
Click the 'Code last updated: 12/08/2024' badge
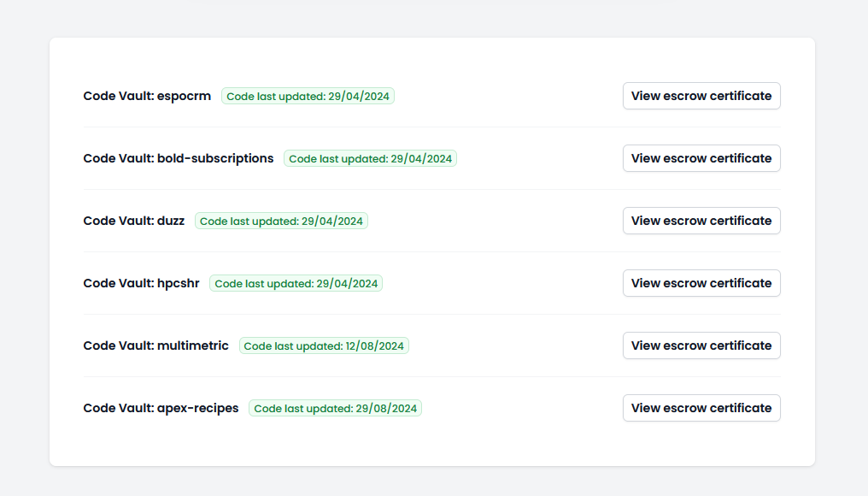(x=324, y=345)
